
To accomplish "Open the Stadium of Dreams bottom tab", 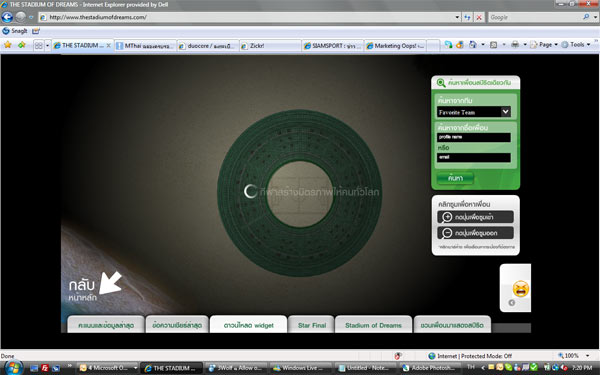I will point(373,325).
